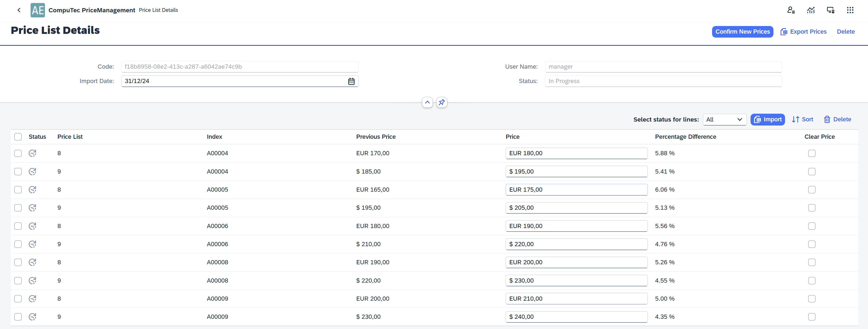Check Clear Price for EUR 180,00 row
The height and width of the screenshot is (329, 868).
pos(811,153)
